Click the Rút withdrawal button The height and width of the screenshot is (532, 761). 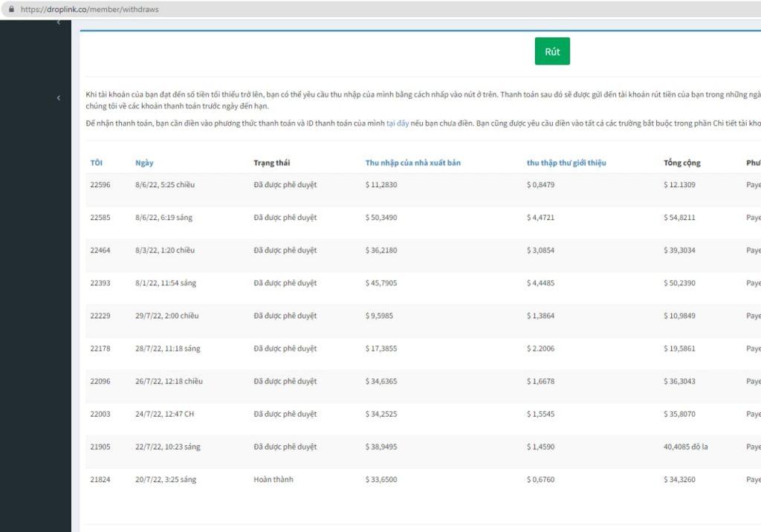pos(551,51)
